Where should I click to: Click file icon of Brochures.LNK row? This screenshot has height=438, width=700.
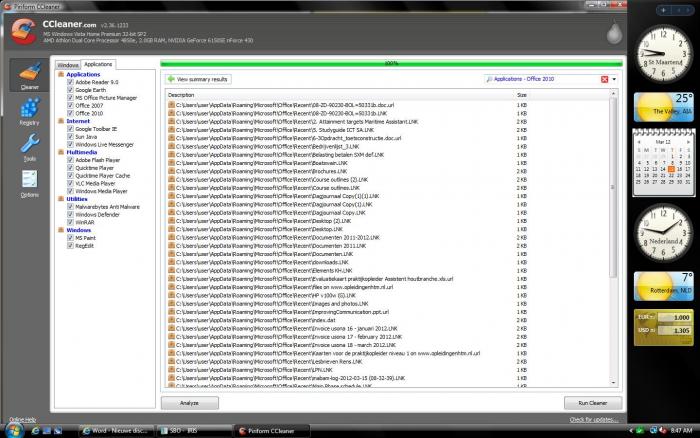(171, 171)
